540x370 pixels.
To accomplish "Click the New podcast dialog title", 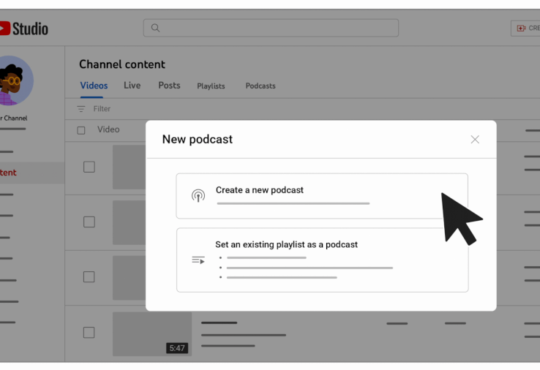I will [197, 140].
